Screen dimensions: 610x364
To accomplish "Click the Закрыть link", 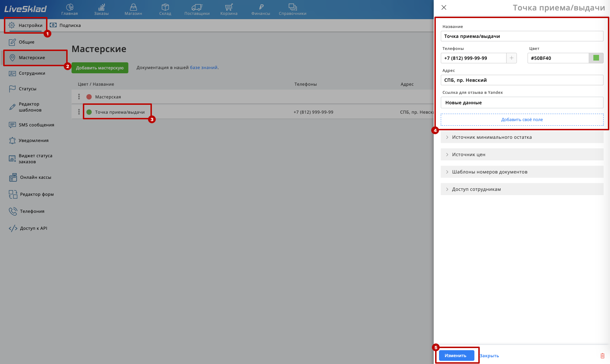I will coord(489,356).
